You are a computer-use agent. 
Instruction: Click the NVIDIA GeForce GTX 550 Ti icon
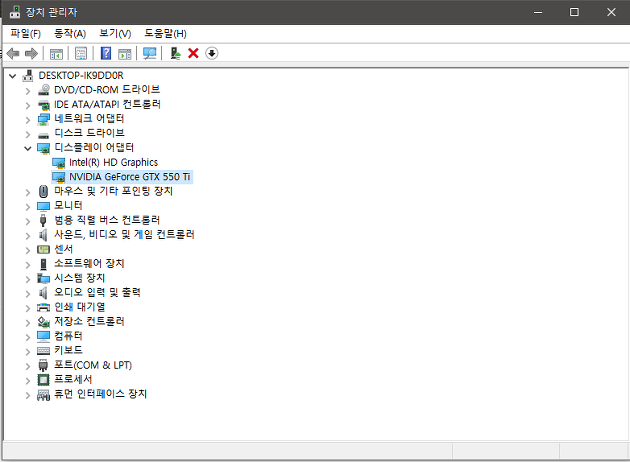pos(59,177)
